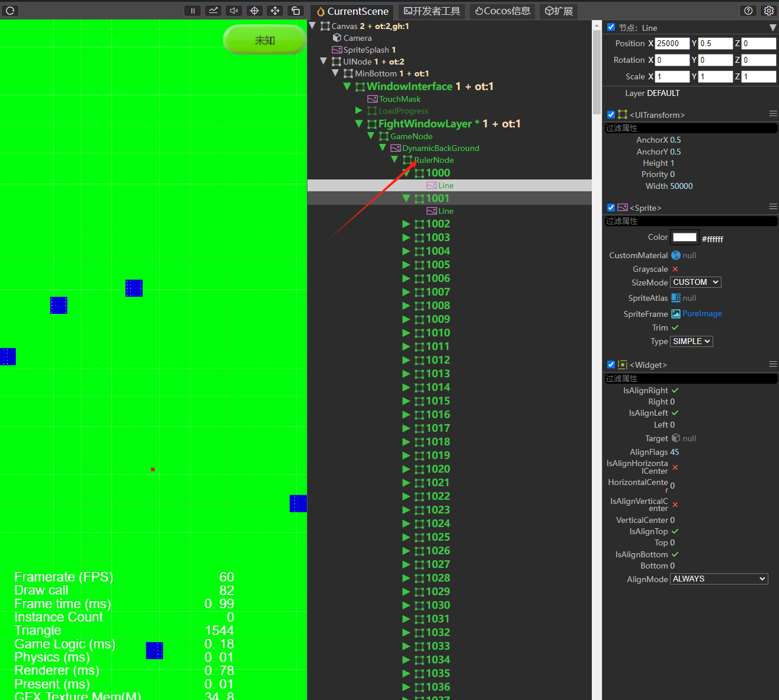Click the SpriteSplash node sprite icon
The height and width of the screenshot is (700, 779).
click(337, 50)
